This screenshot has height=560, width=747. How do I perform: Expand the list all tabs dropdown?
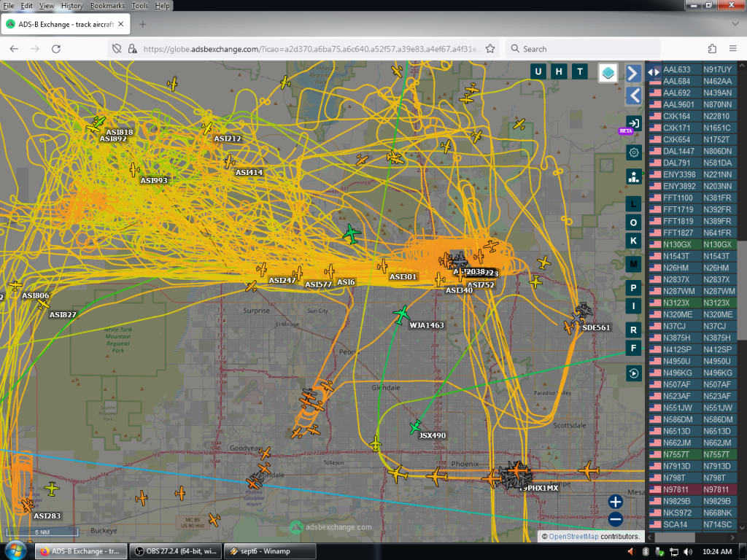pyautogui.click(x=734, y=24)
